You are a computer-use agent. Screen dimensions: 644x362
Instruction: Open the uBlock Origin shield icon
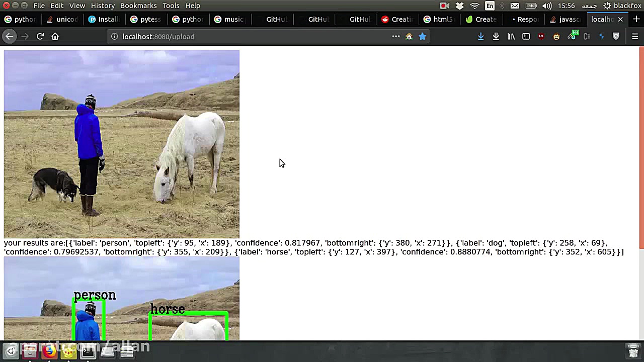pos(541,36)
